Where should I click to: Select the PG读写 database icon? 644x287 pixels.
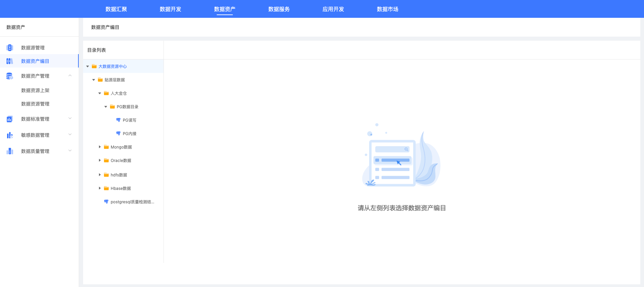[x=118, y=120]
